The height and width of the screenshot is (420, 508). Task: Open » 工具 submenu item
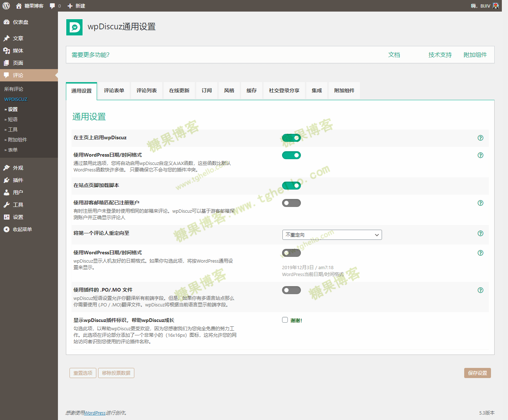[x=11, y=130]
